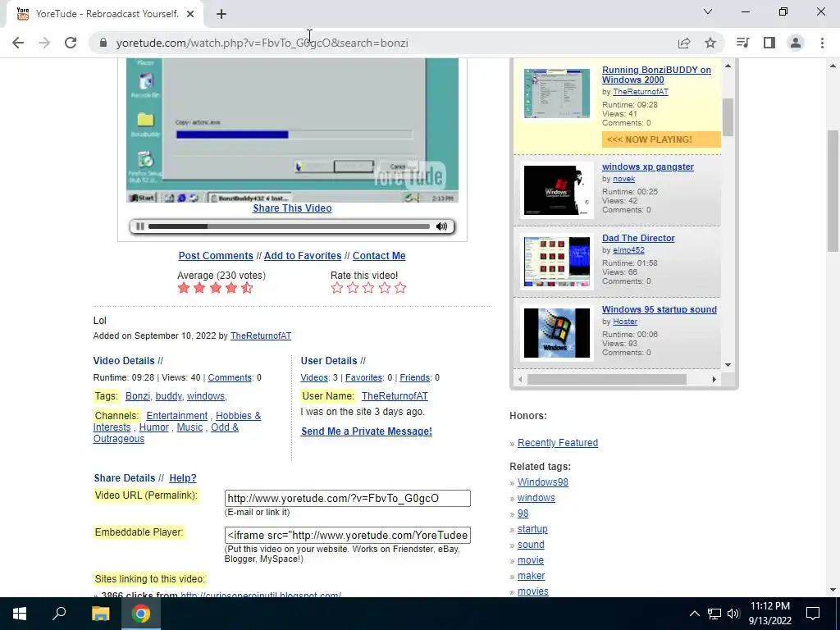Screen dimensions: 840x630
Task: Open the Music channel
Action: click(189, 427)
